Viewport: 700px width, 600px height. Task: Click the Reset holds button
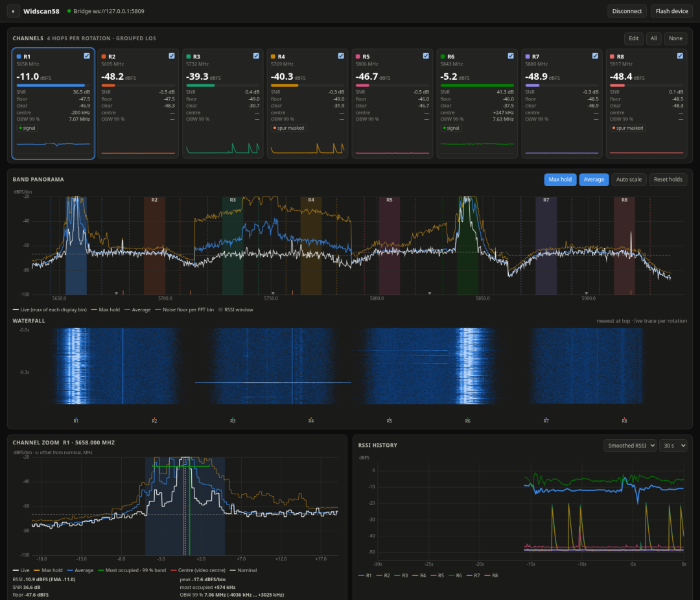coord(668,180)
